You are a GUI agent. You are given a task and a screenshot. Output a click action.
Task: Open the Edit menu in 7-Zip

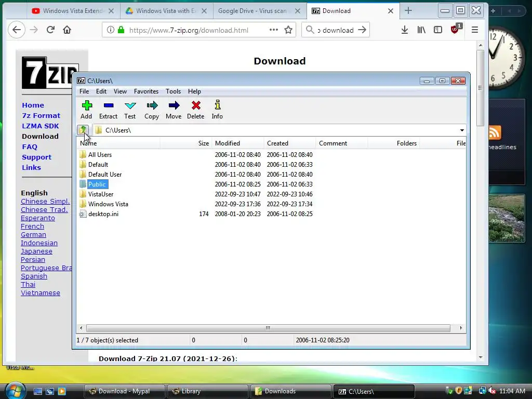click(101, 91)
